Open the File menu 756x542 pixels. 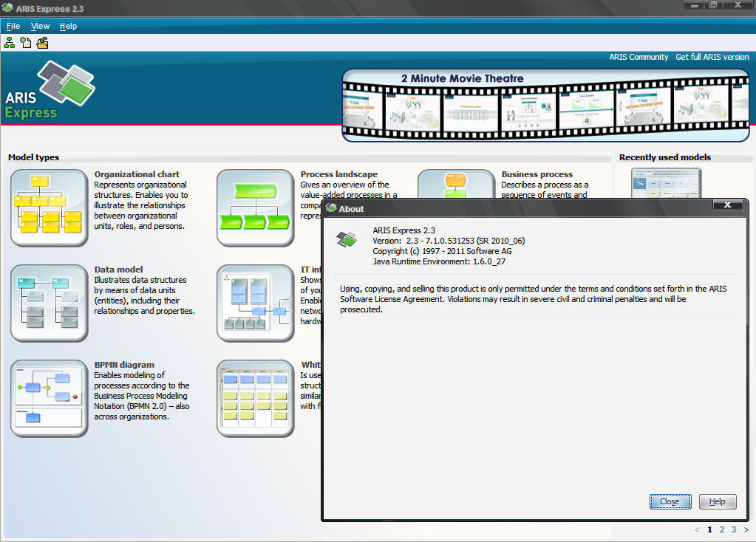point(13,26)
